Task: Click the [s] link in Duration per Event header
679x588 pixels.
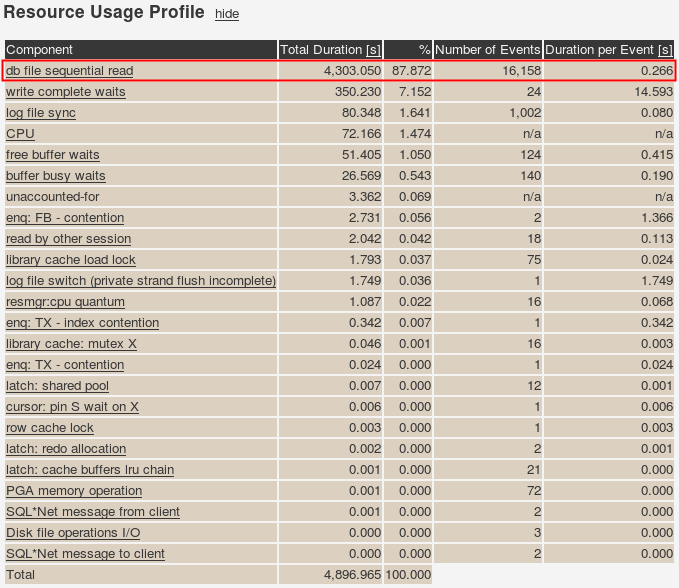Action: click(665, 50)
